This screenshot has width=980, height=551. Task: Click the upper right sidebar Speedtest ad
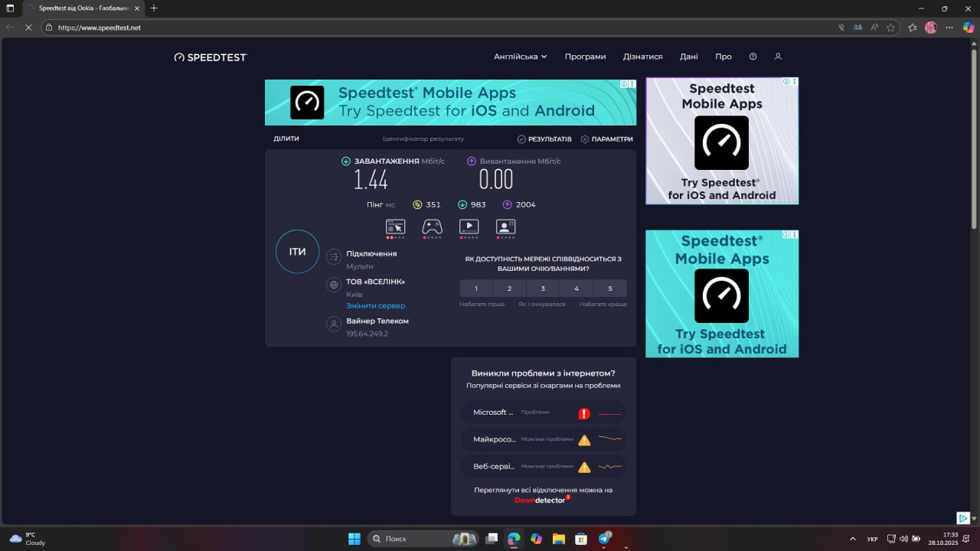point(722,141)
